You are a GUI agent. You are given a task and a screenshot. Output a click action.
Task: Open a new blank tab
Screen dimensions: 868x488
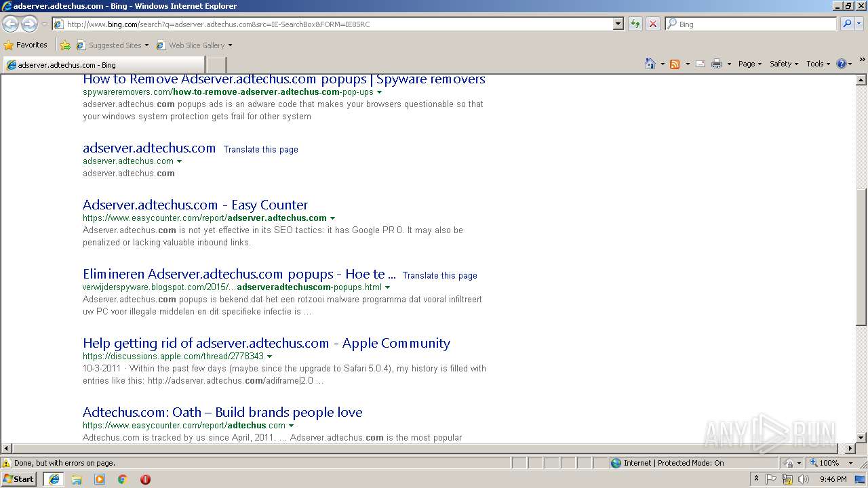(216, 65)
